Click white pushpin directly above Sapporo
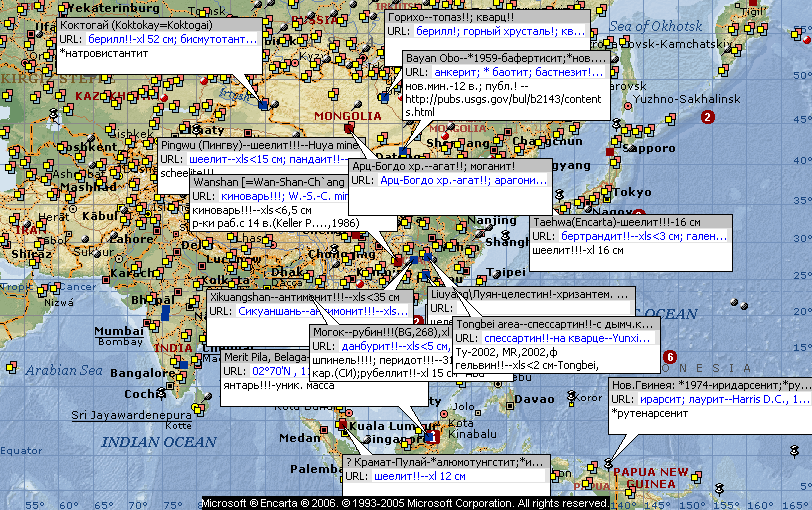 (616, 124)
